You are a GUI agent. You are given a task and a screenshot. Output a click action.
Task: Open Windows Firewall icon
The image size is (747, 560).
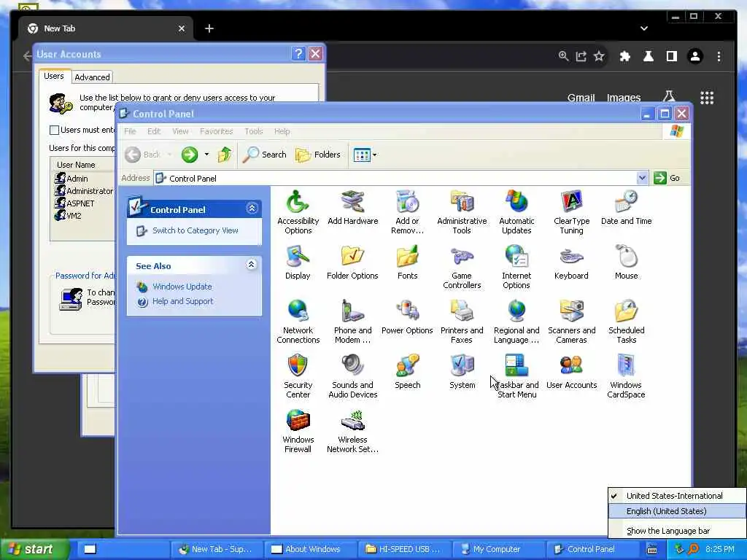[x=298, y=431]
